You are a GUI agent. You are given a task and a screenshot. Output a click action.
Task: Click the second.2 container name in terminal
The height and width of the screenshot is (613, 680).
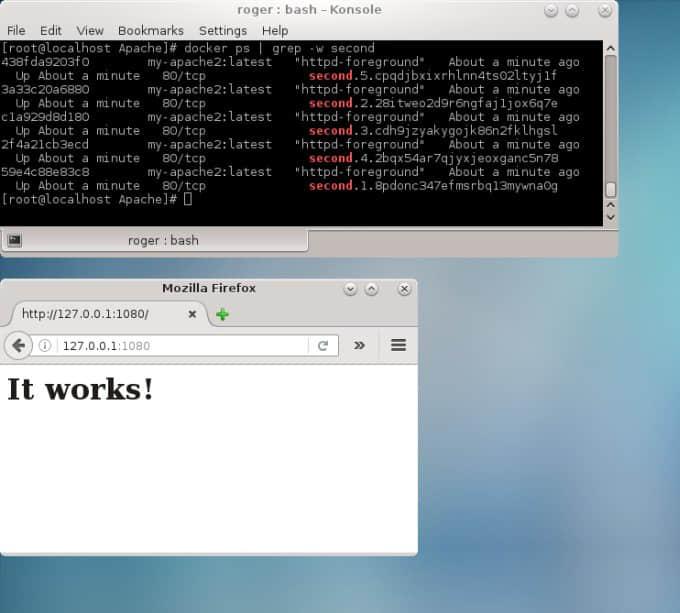pyautogui.click(x=433, y=103)
